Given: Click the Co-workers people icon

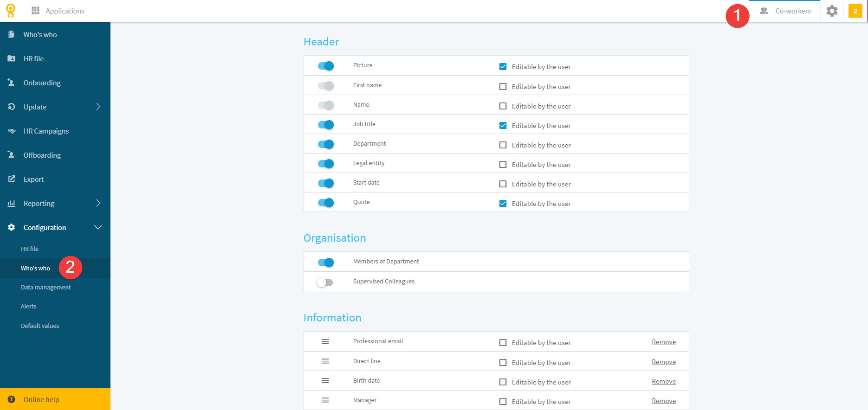Looking at the screenshot, I should point(764,11).
